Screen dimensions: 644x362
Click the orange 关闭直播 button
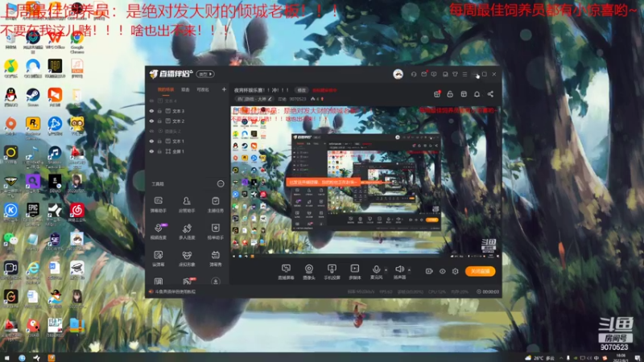tap(480, 271)
